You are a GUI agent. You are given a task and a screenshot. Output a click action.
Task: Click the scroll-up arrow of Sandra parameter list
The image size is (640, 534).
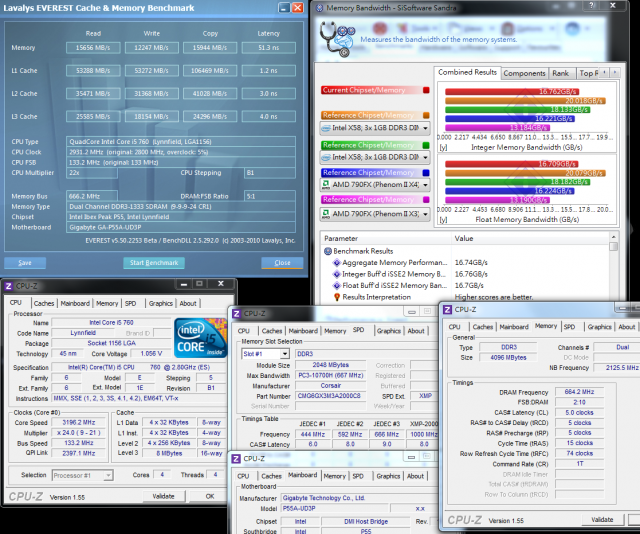613,237
